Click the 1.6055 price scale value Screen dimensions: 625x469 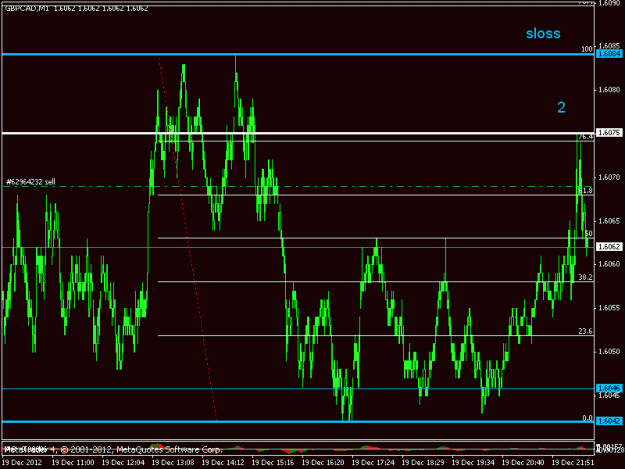coord(609,308)
